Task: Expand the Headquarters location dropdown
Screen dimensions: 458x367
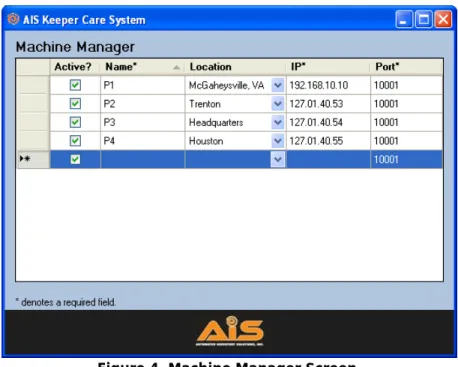Action: point(278,122)
